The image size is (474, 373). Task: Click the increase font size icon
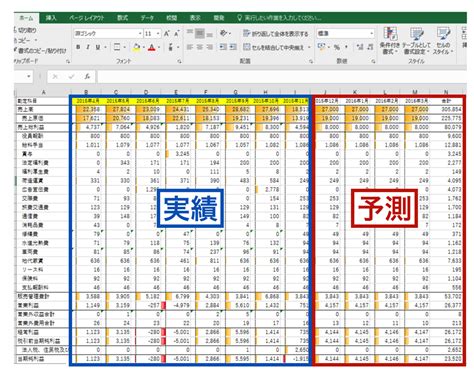[x=167, y=33]
